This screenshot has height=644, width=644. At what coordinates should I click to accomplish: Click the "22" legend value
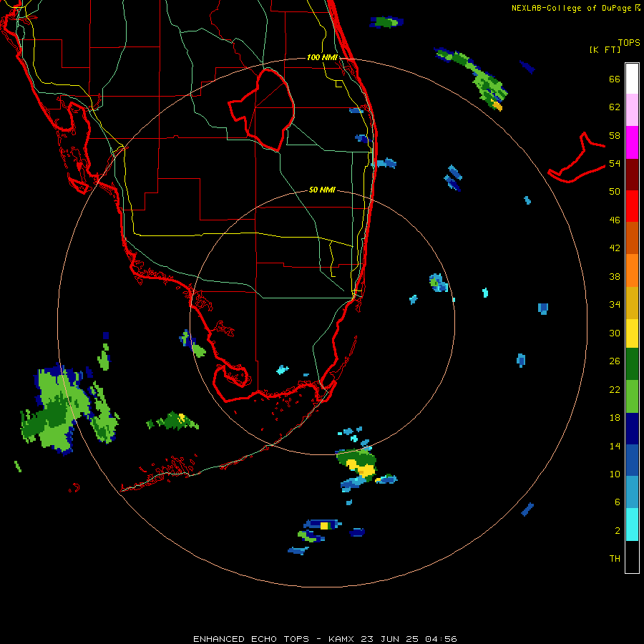point(615,389)
